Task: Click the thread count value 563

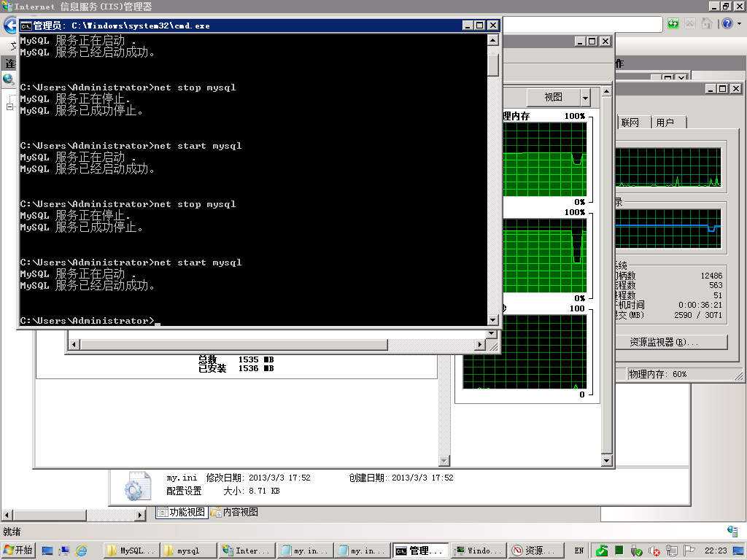Action: tap(716, 285)
